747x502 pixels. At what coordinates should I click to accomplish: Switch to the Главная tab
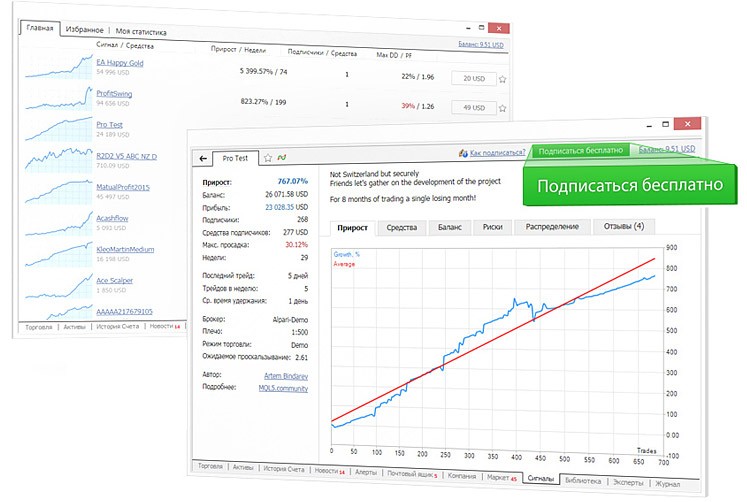(x=40, y=28)
